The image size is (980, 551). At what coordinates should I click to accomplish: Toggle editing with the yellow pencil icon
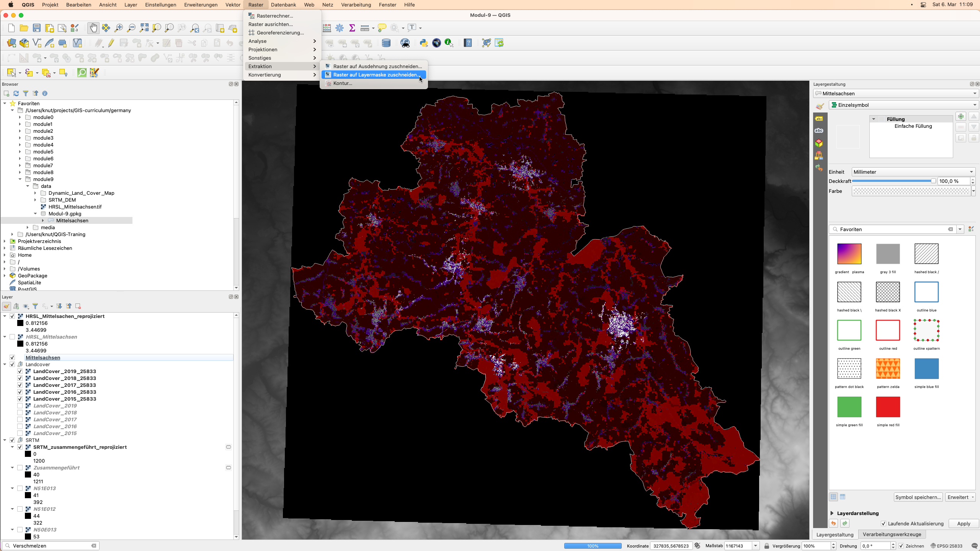click(111, 43)
